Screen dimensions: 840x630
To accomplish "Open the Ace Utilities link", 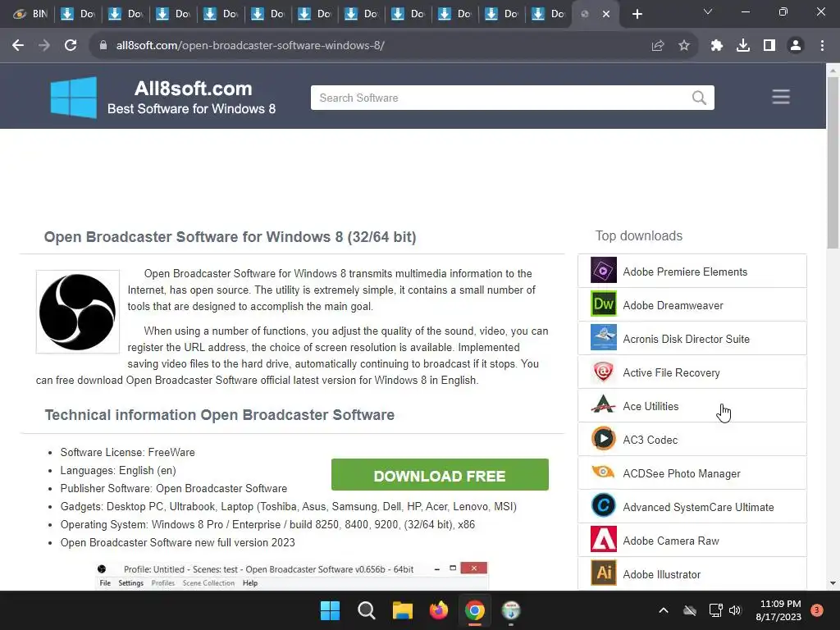I will (651, 407).
